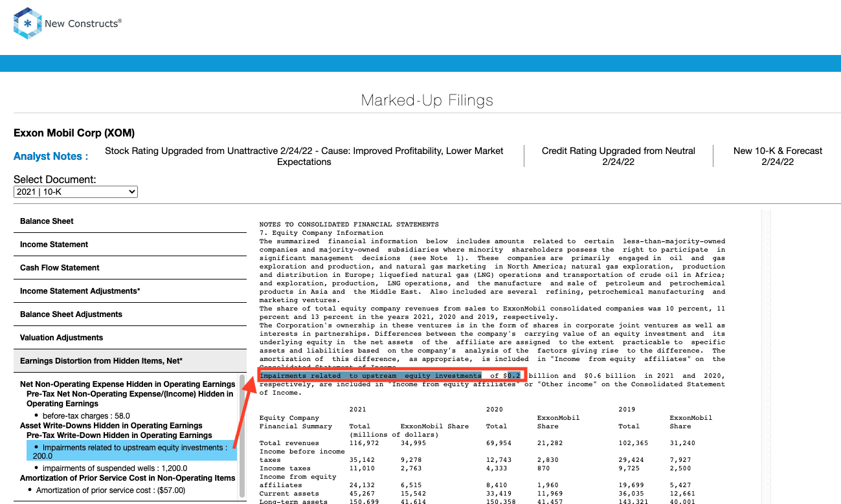Viewport: 841px width, 504px height.
Task: Click the Exxon Mobil Corp (XOM) heading
Action: [x=74, y=133]
